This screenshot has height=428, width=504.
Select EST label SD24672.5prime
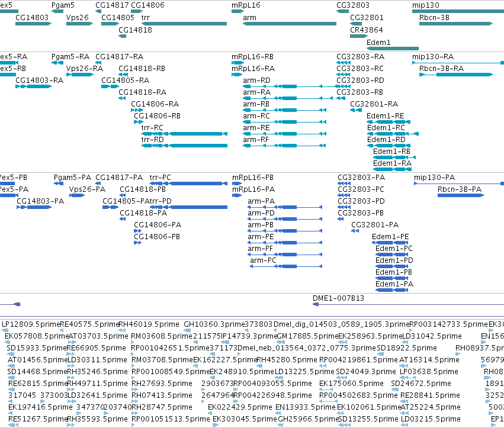421,384
